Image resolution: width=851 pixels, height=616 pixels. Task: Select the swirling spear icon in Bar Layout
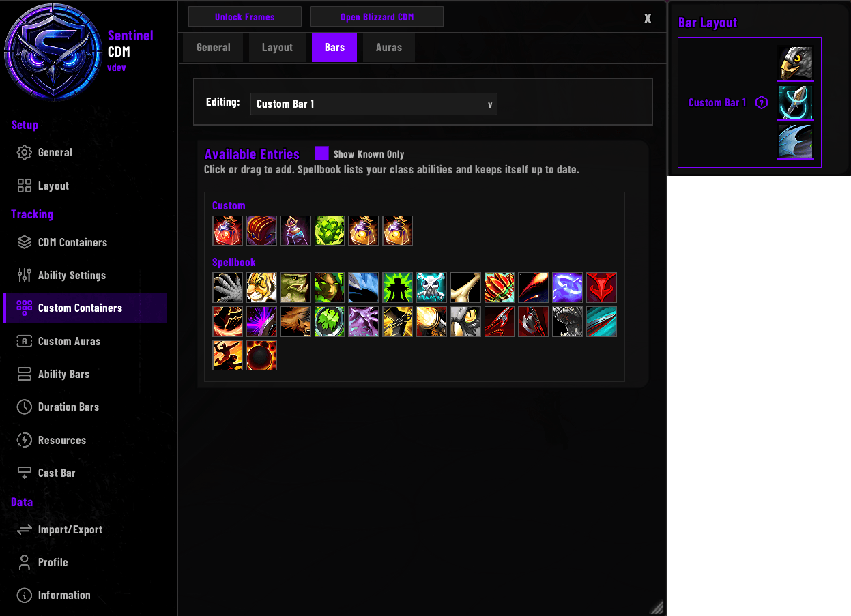796,102
